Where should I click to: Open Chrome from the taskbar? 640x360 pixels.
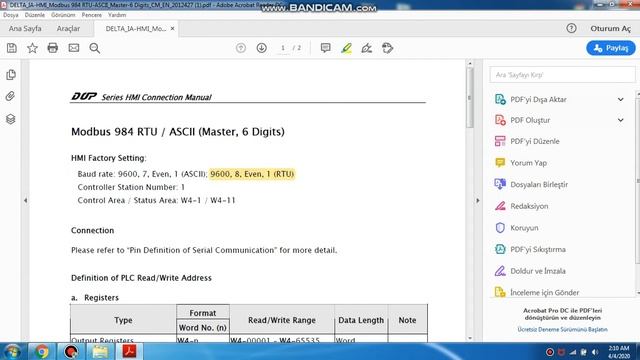coord(42,351)
